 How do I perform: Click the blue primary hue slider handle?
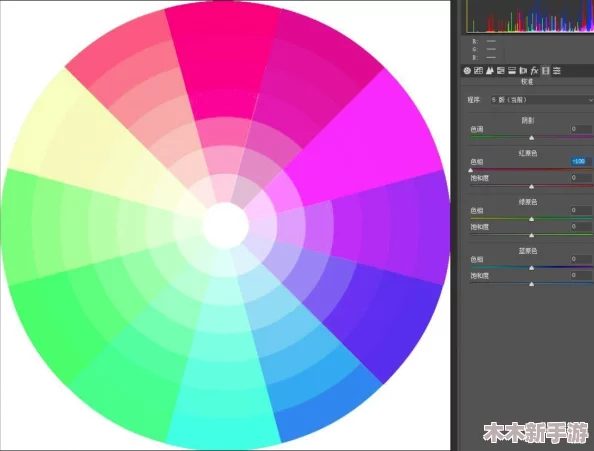(531, 268)
